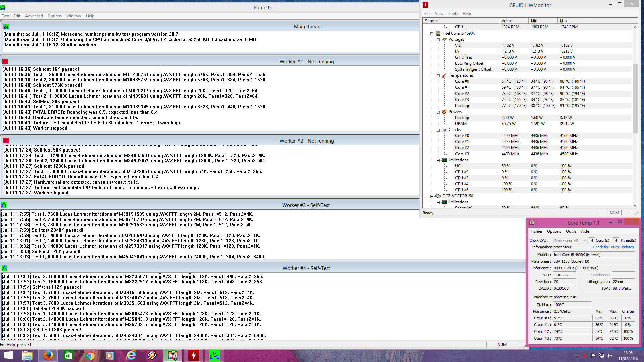Click the Max column header in HWMonitor
The image size is (644, 362).
(572, 21)
